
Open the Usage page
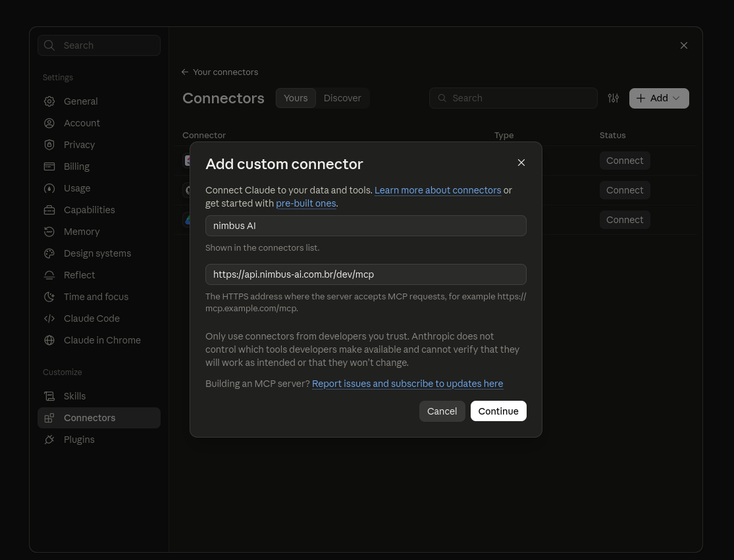pyautogui.click(x=99, y=188)
